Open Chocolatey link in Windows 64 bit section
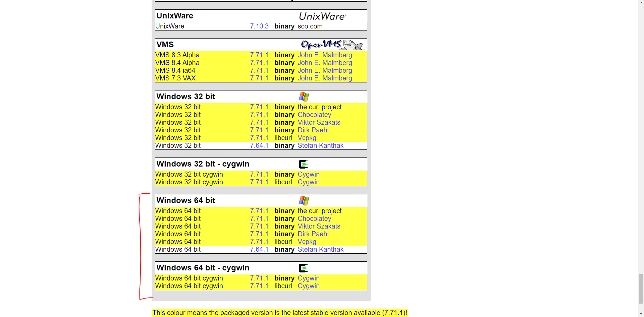 click(314, 218)
